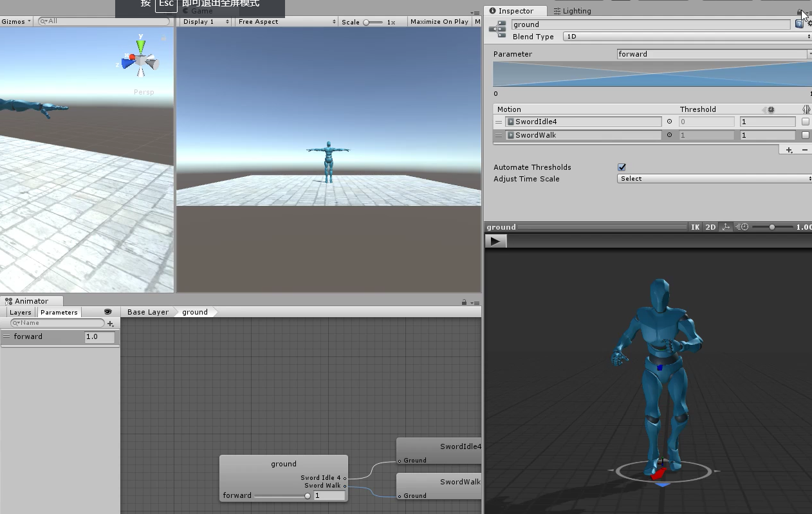Select the forward parameter row
This screenshot has height=514, width=812.
coord(60,336)
